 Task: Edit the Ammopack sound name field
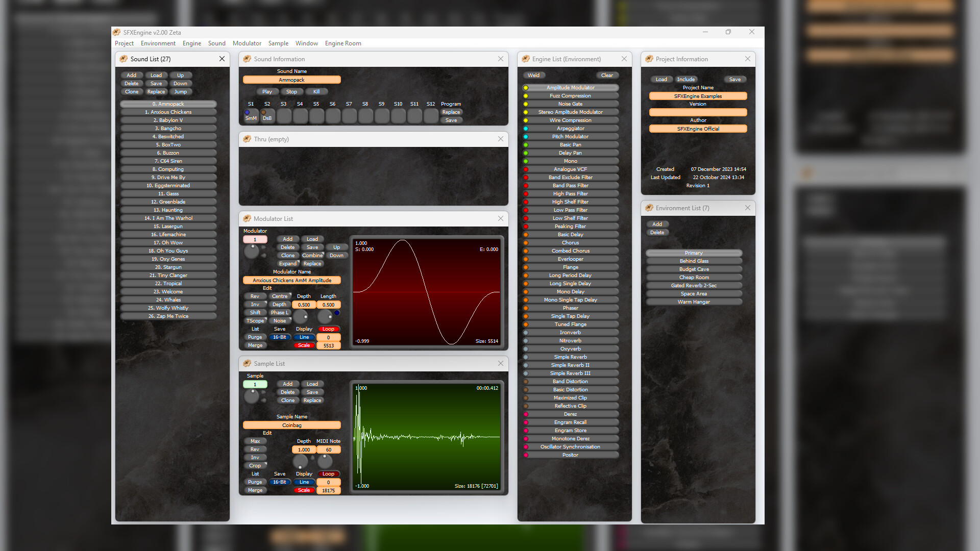click(291, 80)
